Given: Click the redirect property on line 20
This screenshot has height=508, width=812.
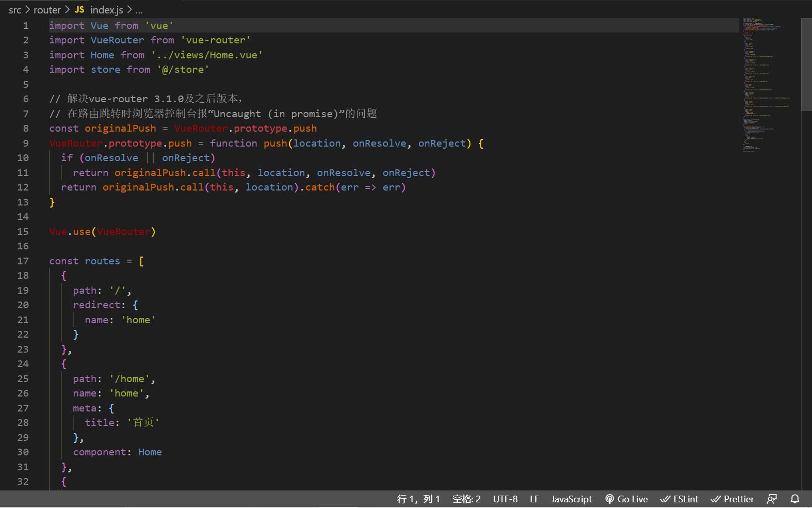Looking at the screenshot, I should coord(96,305).
